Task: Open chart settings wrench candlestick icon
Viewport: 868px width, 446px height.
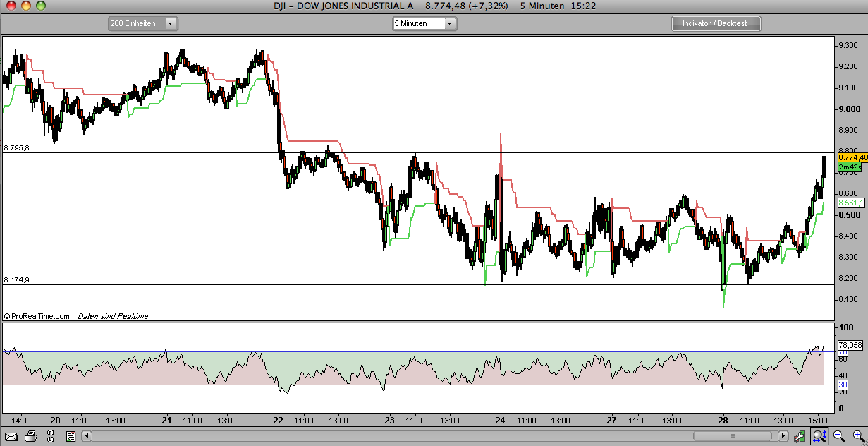Action: 801,436
